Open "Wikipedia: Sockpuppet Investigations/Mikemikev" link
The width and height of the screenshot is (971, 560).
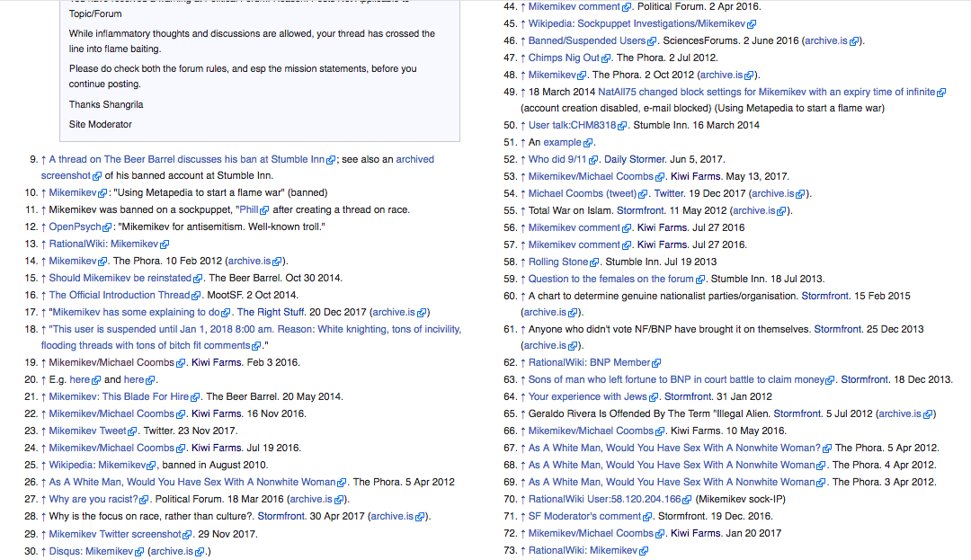coord(637,24)
